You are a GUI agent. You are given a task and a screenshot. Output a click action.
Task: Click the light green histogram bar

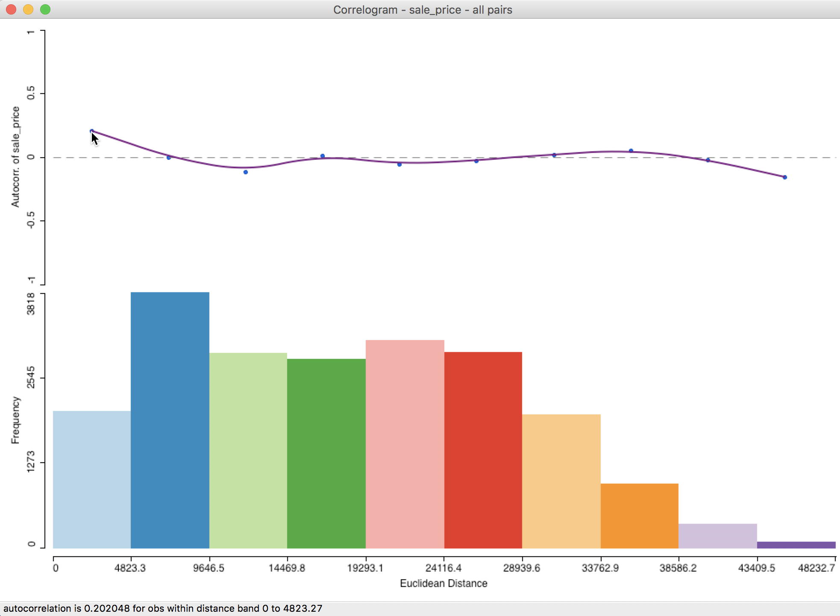248,450
